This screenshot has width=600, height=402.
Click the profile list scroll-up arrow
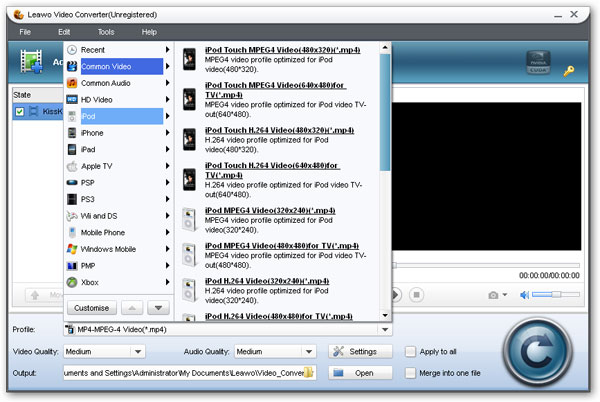[385, 48]
